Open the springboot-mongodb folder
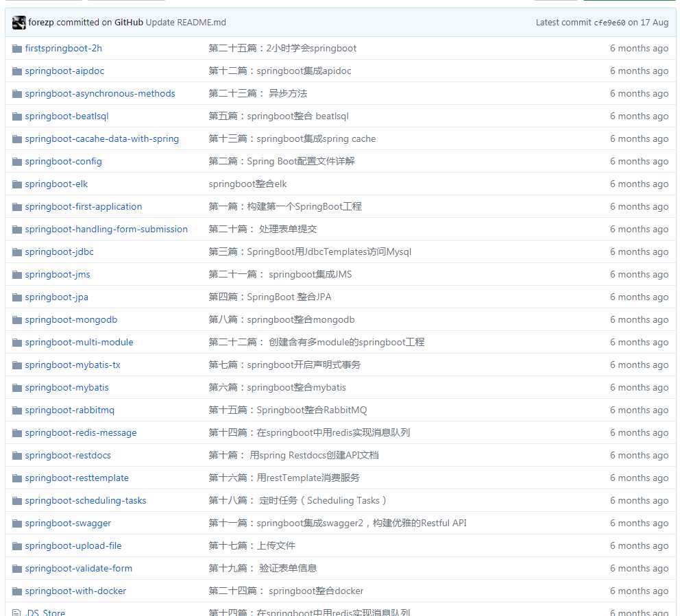680x616 pixels. [71, 320]
